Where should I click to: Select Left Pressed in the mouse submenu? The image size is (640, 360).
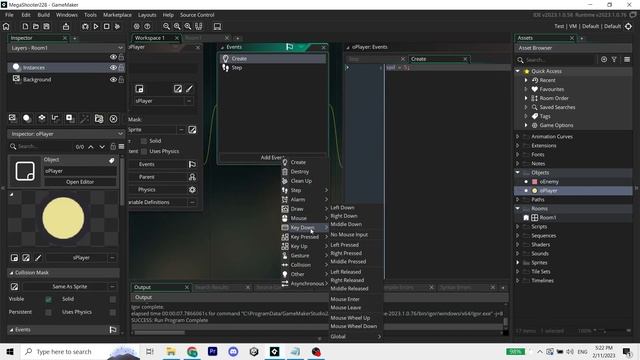[345, 245]
